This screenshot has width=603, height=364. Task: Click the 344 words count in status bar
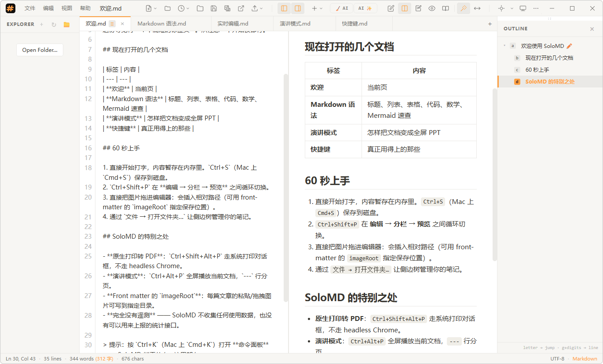point(91,359)
